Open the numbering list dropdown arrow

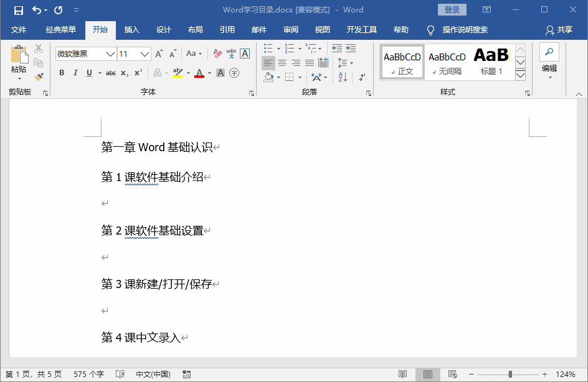coord(300,49)
